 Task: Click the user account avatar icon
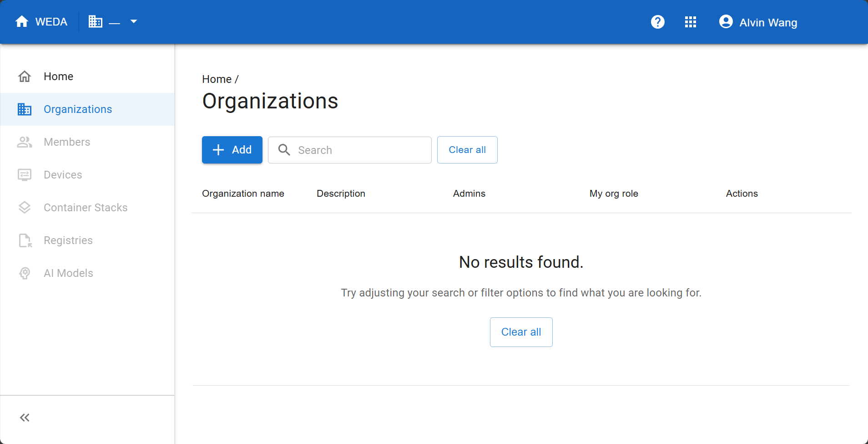point(726,22)
